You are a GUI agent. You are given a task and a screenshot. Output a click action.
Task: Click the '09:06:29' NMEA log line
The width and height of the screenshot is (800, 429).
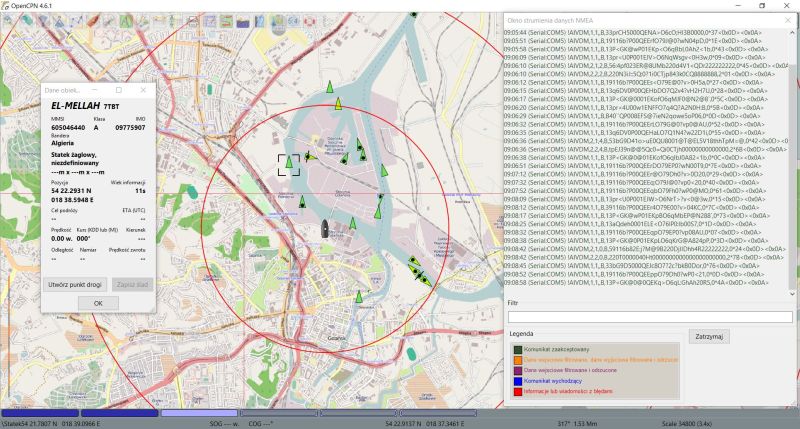pyautogui.click(x=632, y=116)
